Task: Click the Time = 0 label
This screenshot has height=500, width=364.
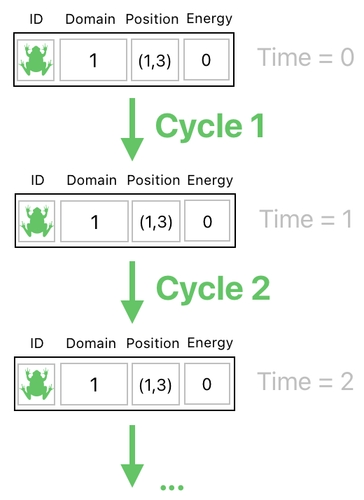Action: (305, 57)
